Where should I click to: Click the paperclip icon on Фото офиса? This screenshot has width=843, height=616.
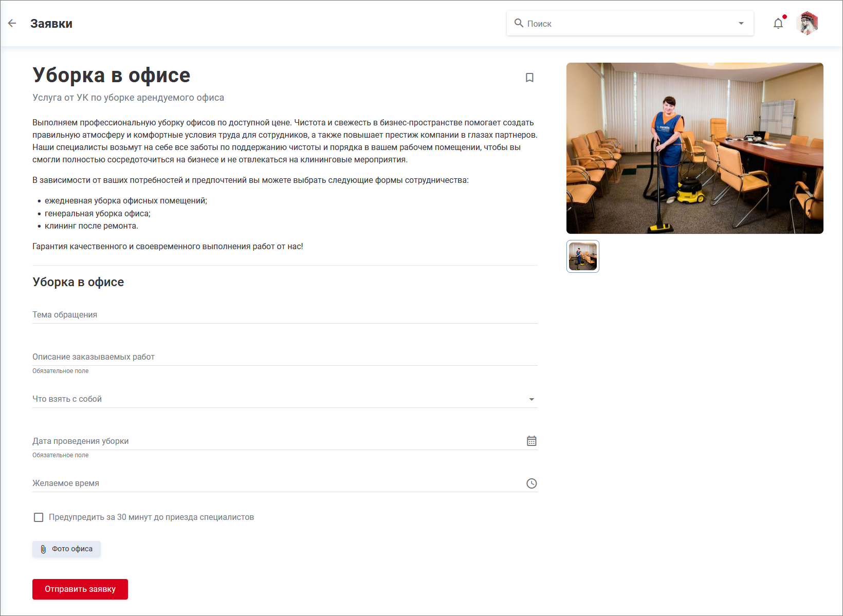pyautogui.click(x=43, y=549)
